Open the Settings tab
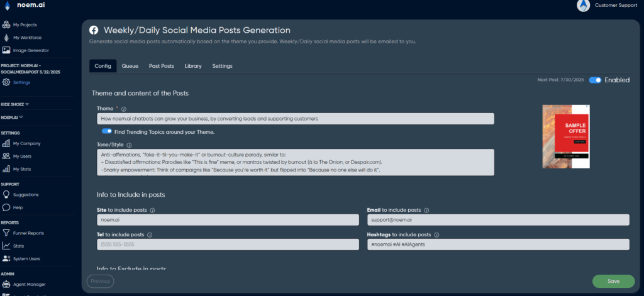The image size is (644, 296). pos(222,66)
